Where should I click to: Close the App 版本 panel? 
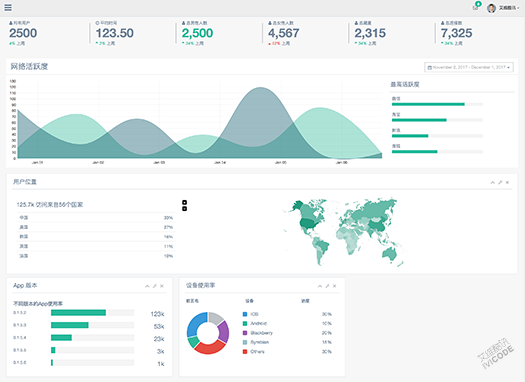(162, 286)
